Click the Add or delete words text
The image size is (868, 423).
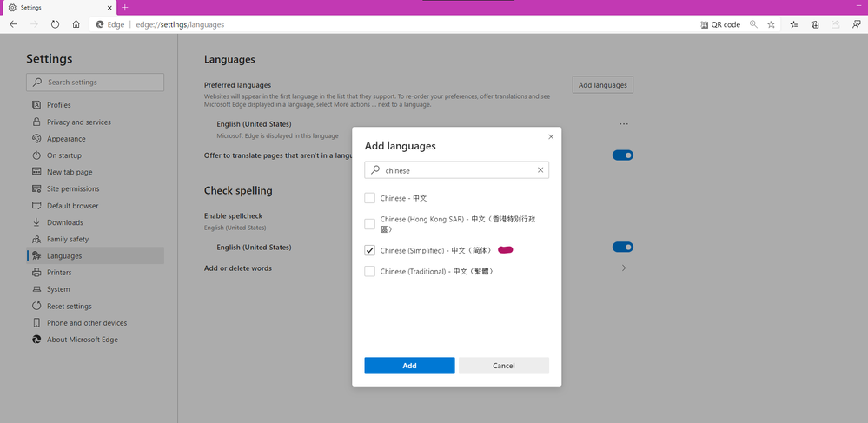(x=238, y=268)
